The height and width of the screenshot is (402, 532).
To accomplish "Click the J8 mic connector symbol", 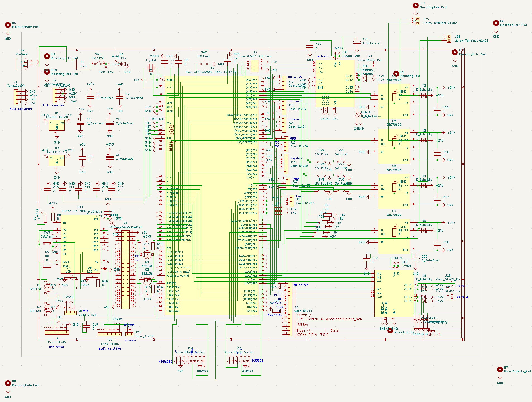I will [70, 313].
